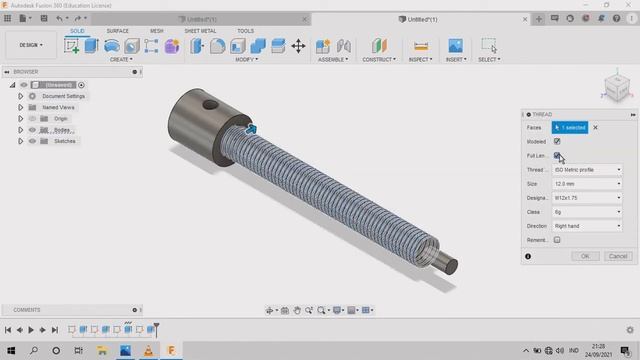The height and width of the screenshot is (360, 640).
Task: Open the DESIGN workspace dropdown
Action: (31, 45)
